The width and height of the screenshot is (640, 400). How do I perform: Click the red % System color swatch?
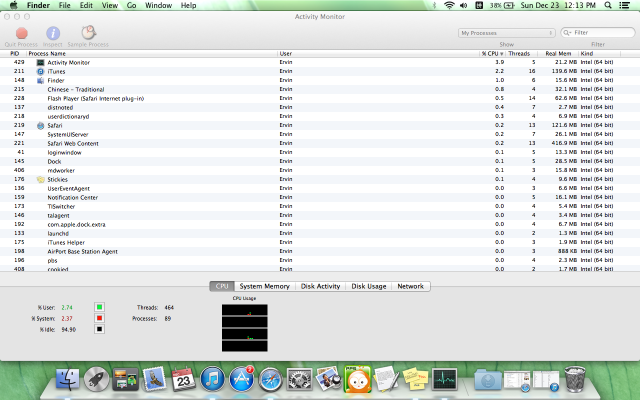[99, 318]
